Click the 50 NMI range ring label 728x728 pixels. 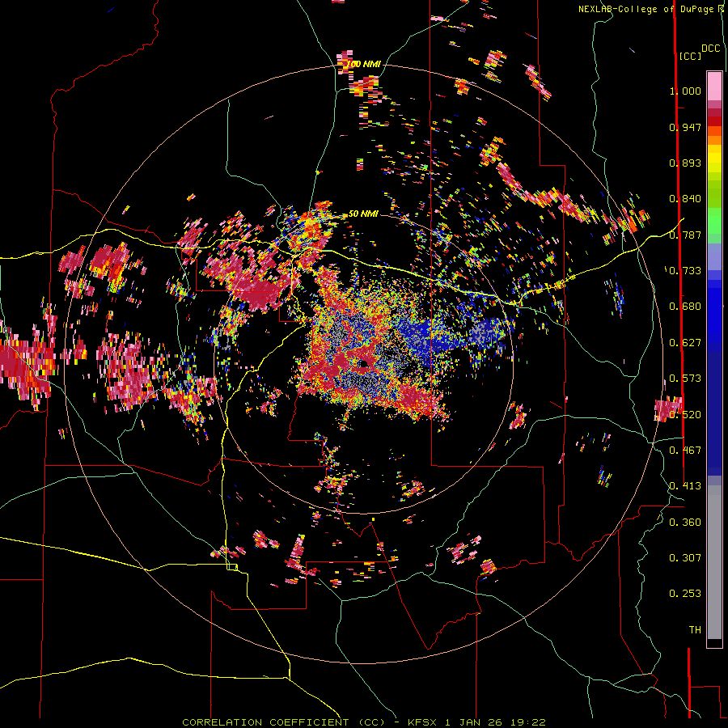click(363, 214)
